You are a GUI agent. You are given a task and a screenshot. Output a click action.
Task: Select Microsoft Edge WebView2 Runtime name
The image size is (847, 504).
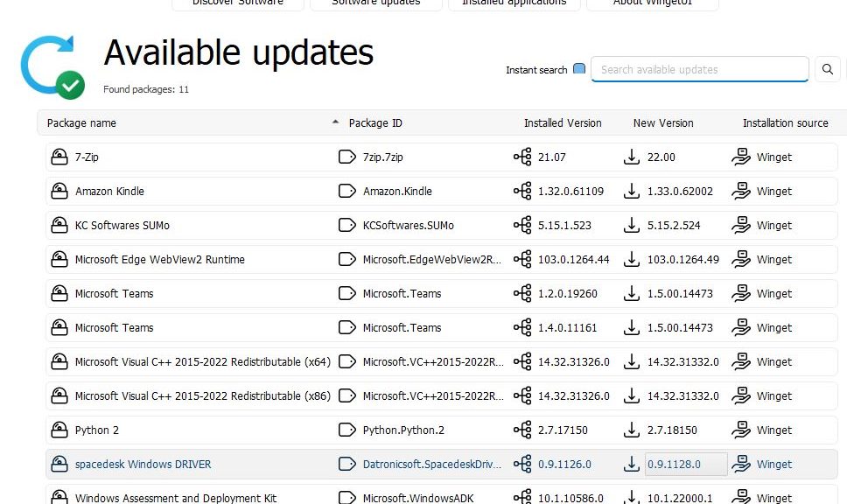pos(160,259)
